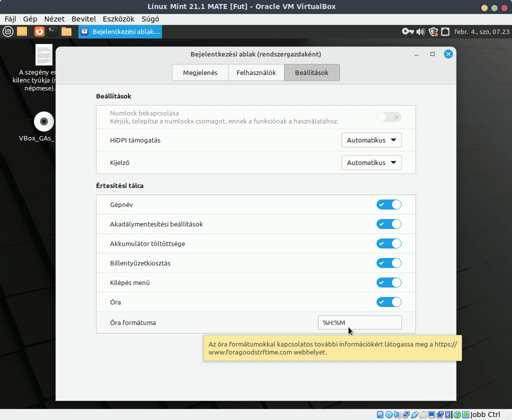Toggle the disabled Numlock bekapcsolása switch
The height and width of the screenshot is (420, 512).
click(388, 117)
